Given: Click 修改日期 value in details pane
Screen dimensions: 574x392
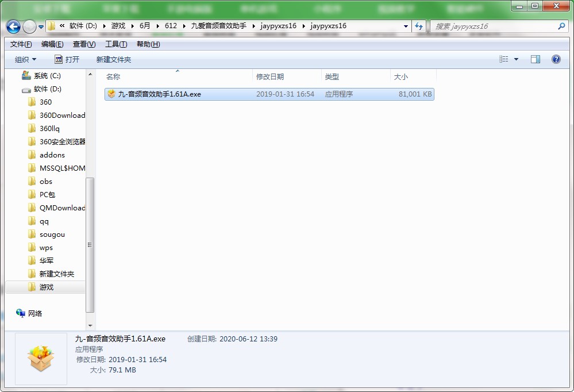Looking at the screenshot, I should (x=138, y=360).
